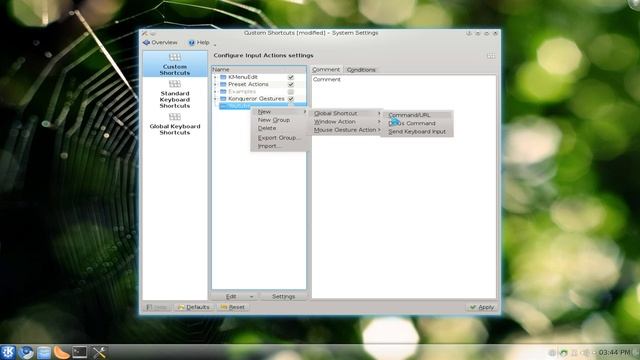Launch the web browser from the panel
Viewport: 640px width, 360px height.
[x=27, y=352]
